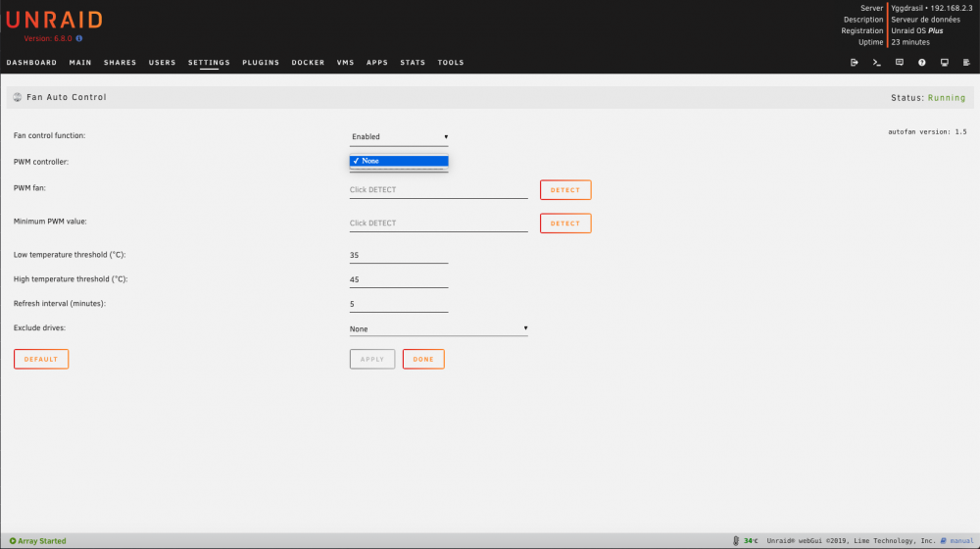Select None in PWM controller list
This screenshot has width=980, height=549.
coord(399,161)
